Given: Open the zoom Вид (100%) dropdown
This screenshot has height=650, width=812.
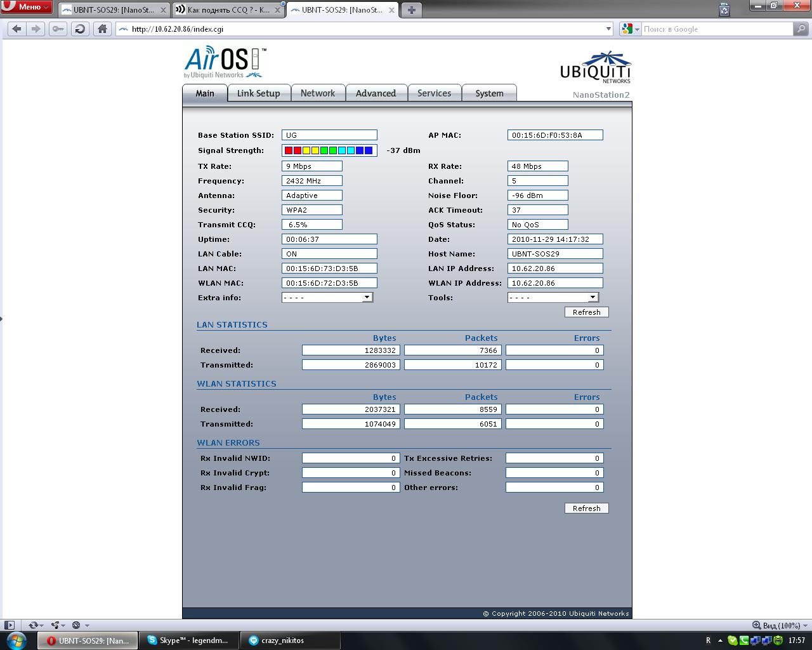Looking at the screenshot, I should point(780,625).
